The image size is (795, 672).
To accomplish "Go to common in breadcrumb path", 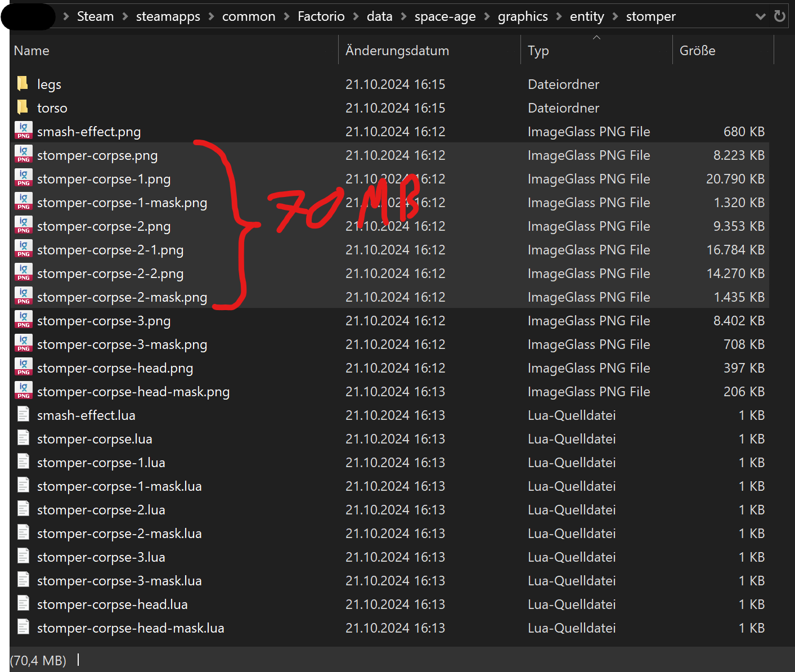I will pos(249,16).
